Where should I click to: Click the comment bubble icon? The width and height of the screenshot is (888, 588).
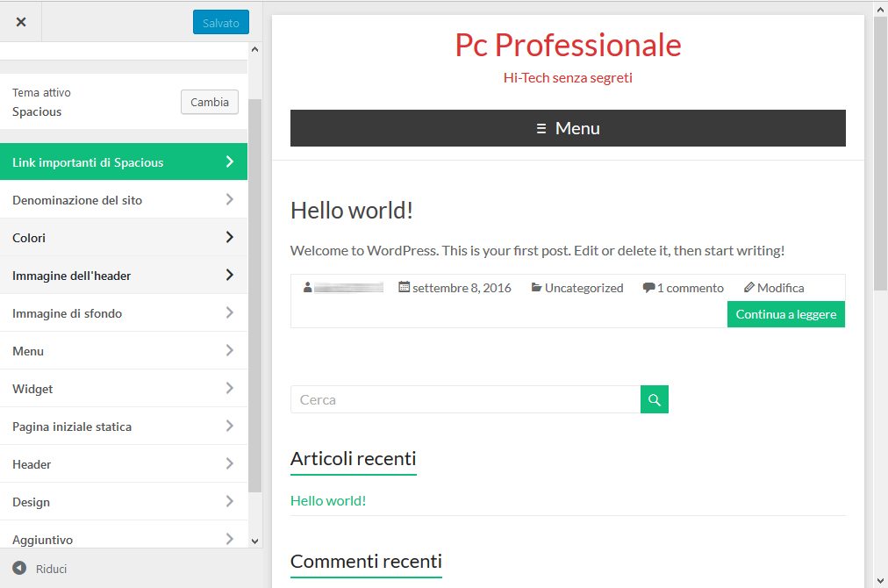click(648, 288)
